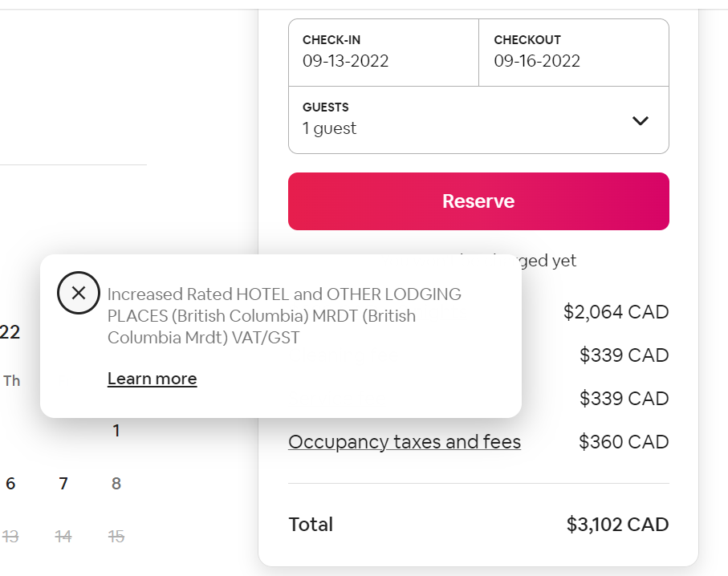Screen dimensions: 728x576
Task: Click the Reserve button
Action: [478, 201]
